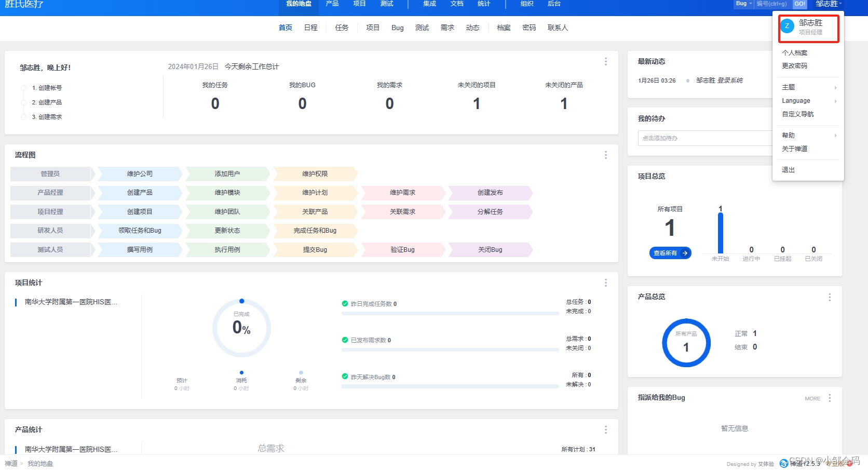The height and width of the screenshot is (470, 868).
Task: Open the 指派给我的Bug panel three-dot menu
Action: [x=830, y=398]
